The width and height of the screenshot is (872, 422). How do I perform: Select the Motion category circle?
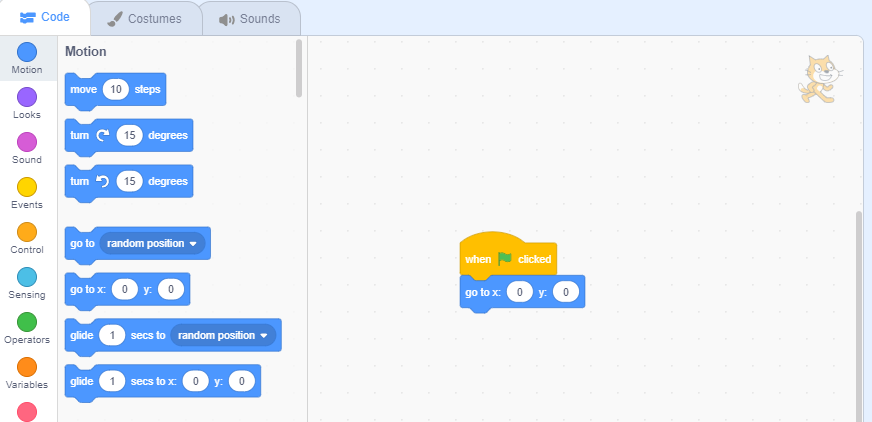pos(27,52)
